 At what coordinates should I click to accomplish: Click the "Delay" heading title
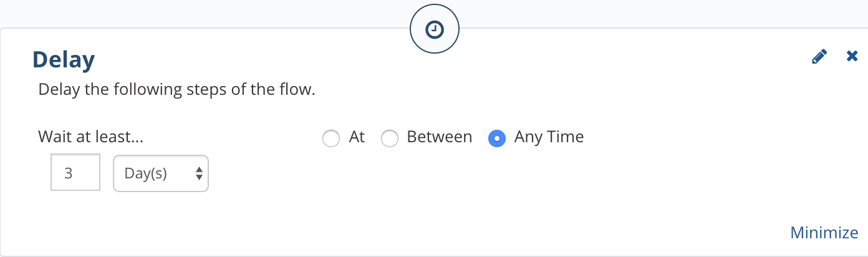tap(64, 60)
